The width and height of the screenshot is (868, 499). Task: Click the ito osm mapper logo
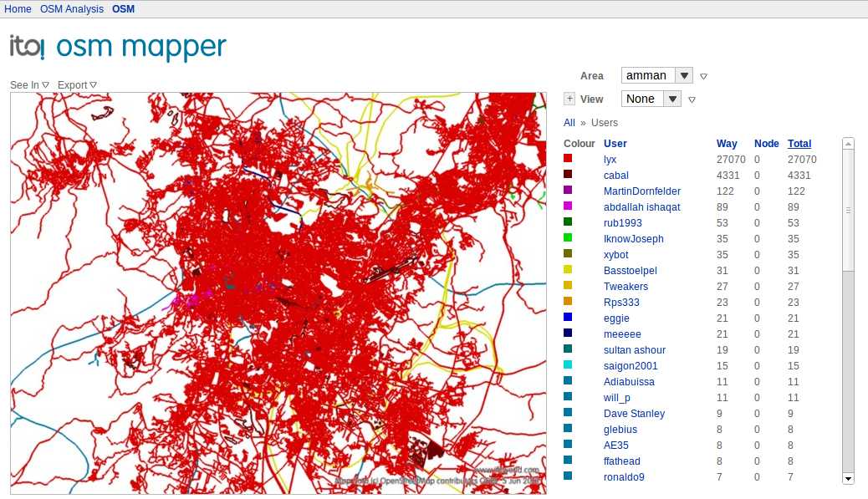(x=118, y=47)
